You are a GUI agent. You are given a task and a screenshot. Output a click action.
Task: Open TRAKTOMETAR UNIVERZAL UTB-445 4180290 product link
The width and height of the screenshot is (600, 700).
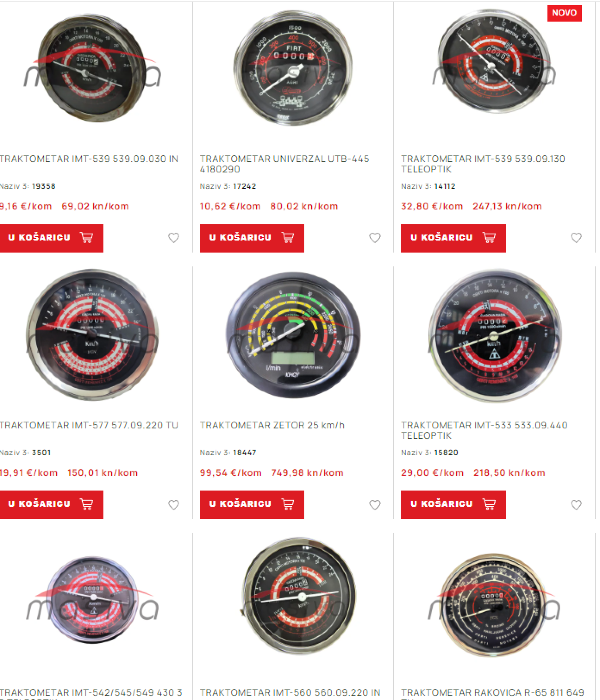(284, 164)
